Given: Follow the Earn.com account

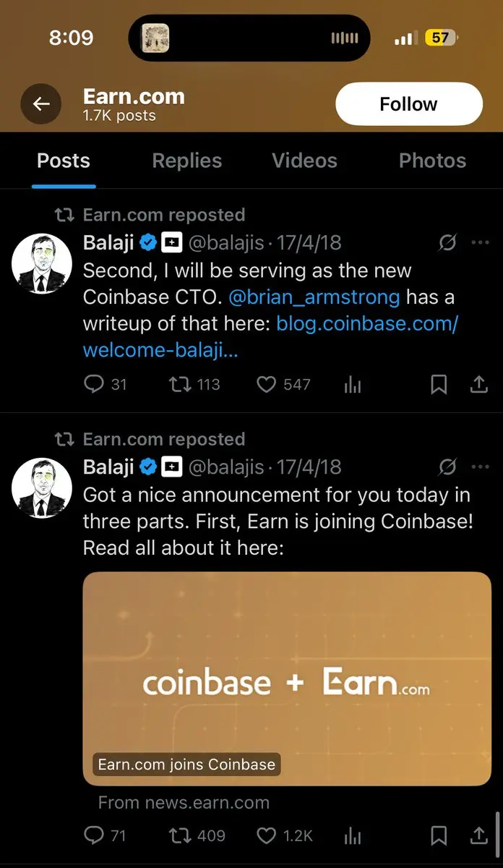Looking at the screenshot, I should tap(408, 104).
